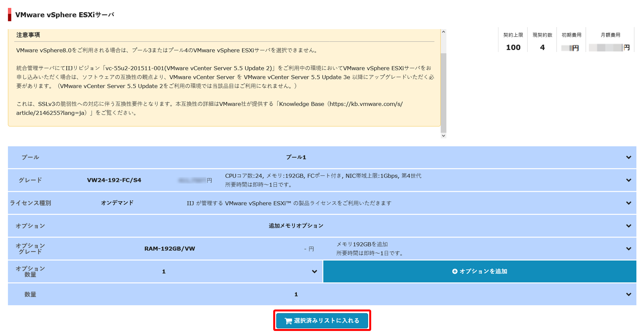Screen dimensions: 644x336
Task: Open the bottom 数量 dropdown
Action: coord(322,294)
